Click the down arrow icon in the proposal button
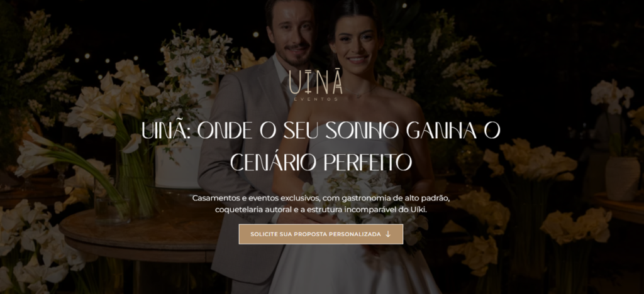This screenshot has width=644, height=294. click(x=388, y=234)
